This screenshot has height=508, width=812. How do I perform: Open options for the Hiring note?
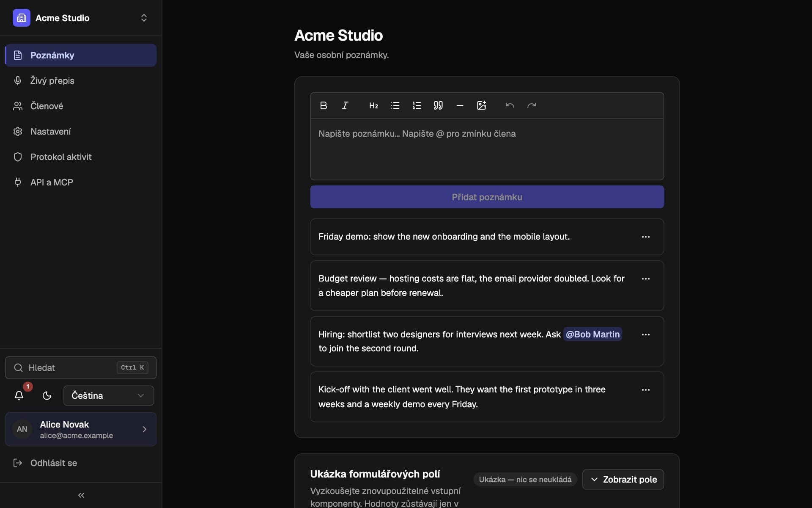pos(645,334)
